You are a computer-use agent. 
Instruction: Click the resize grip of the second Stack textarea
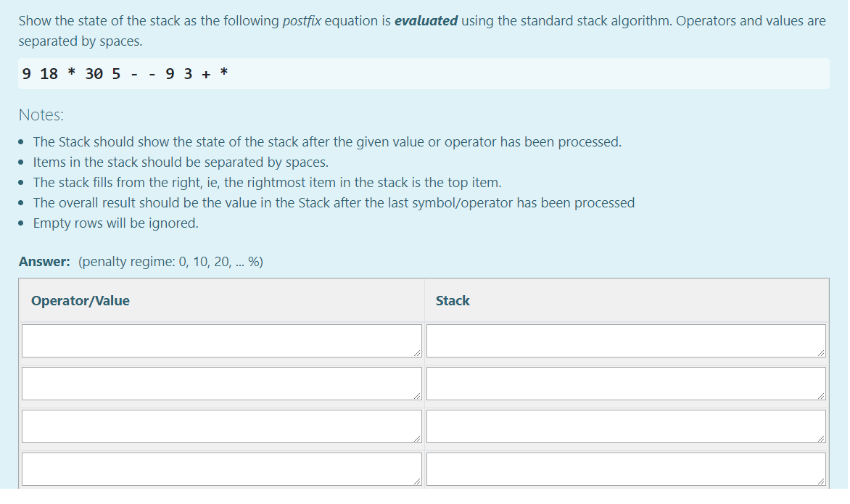(820, 396)
